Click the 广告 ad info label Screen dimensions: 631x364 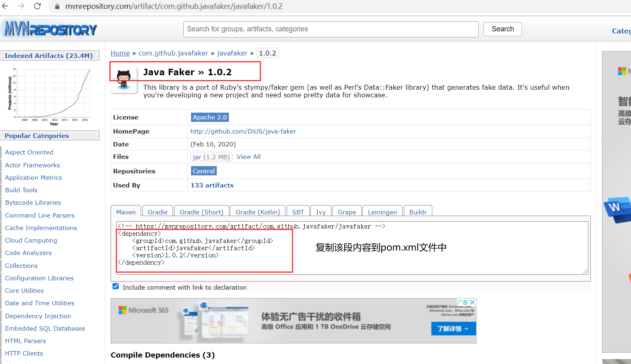(x=462, y=302)
